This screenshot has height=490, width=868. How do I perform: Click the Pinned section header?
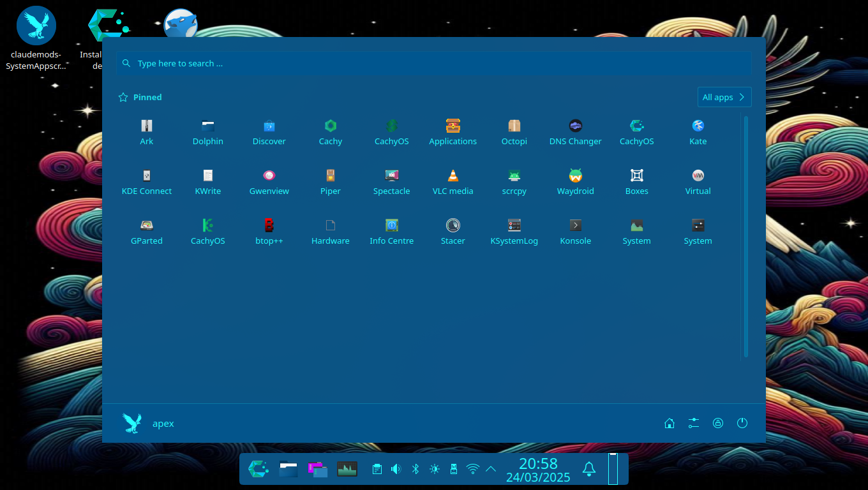(140, 97)
